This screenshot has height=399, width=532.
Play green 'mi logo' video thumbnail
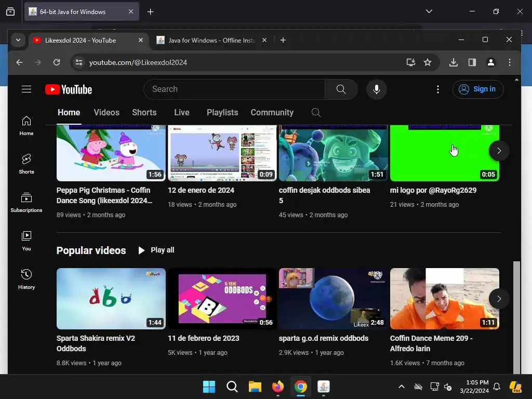tap(445, 153)
